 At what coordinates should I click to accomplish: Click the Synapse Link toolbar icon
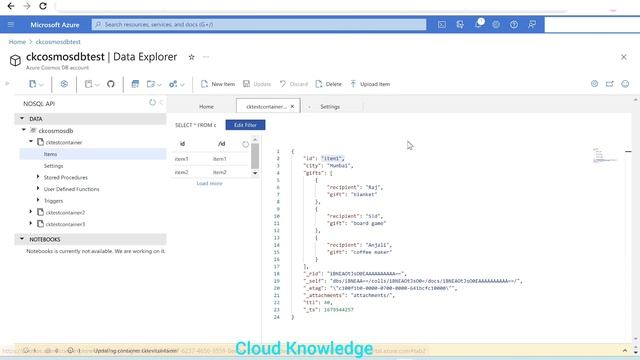(x=64, y=84)
